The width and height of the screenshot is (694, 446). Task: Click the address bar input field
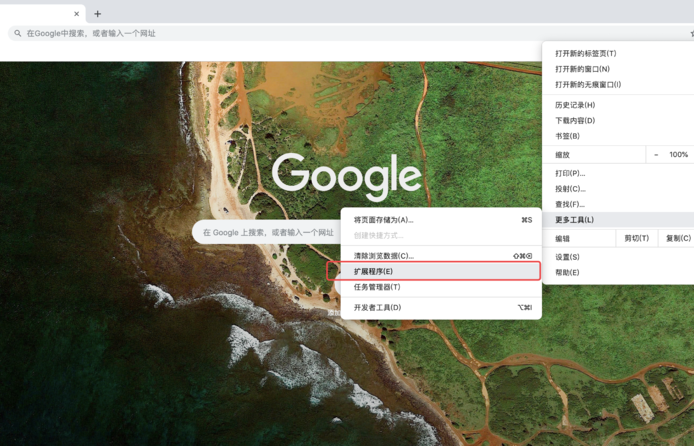click(300, 33)
